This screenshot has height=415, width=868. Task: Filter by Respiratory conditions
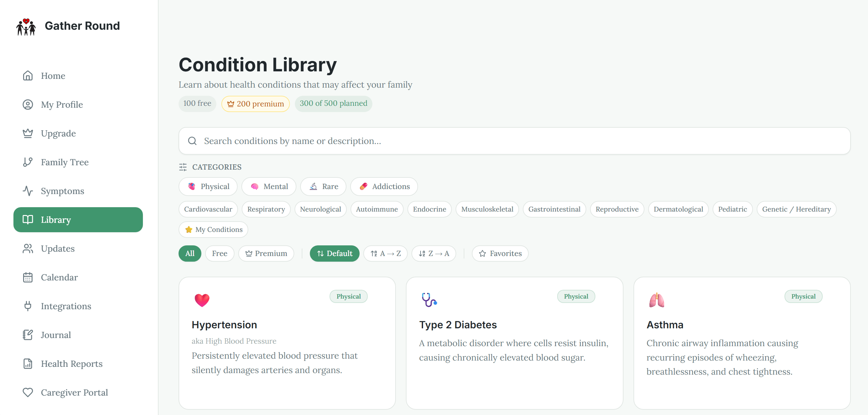pos(266,209)
